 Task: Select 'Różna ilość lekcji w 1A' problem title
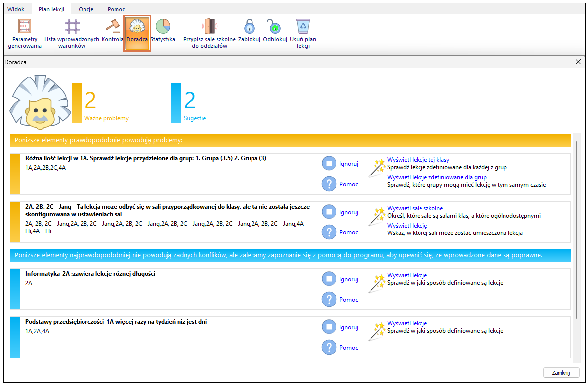coord(146,158)
